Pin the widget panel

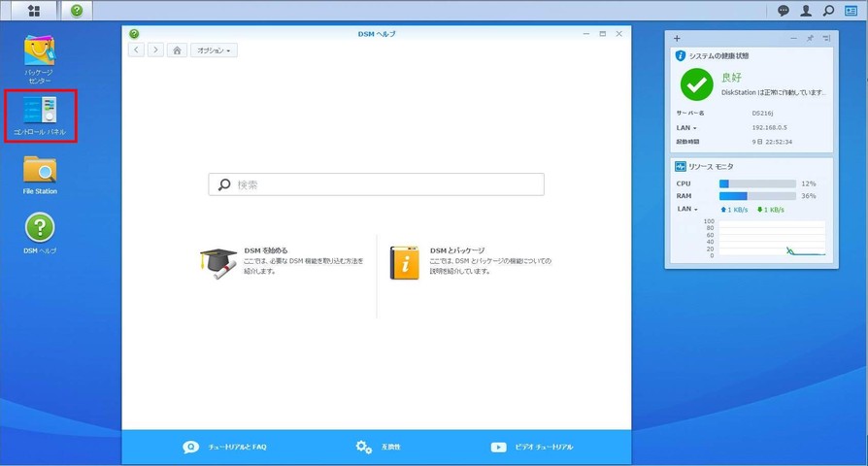(810, 38)
